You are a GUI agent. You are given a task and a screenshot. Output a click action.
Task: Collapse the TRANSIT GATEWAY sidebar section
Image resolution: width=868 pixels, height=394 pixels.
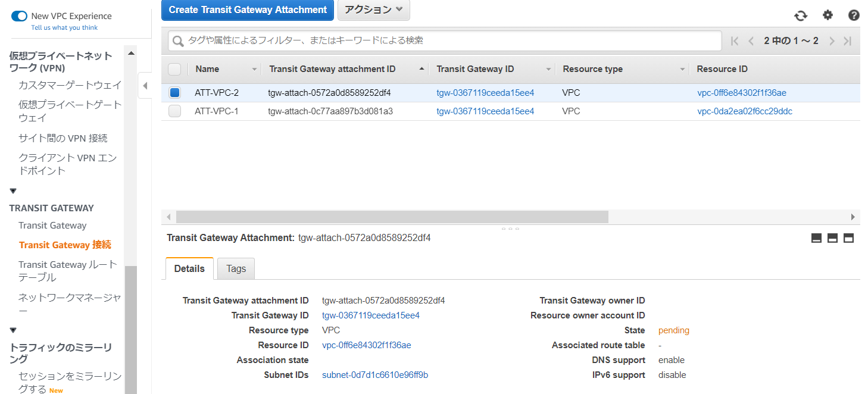(13, 191)
